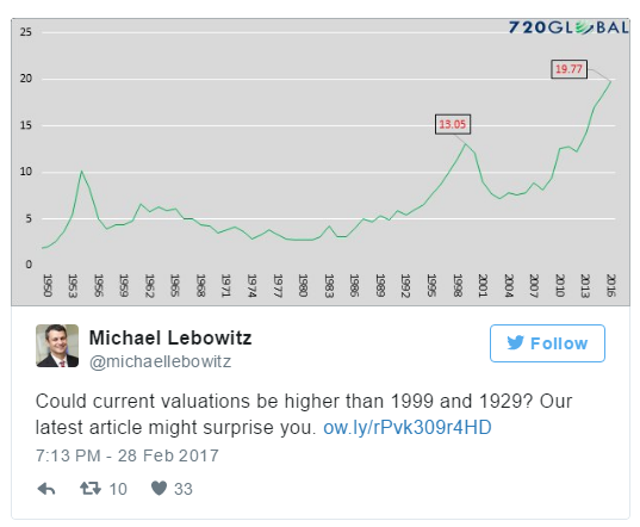The height and width of the screenshot is (527, 640).
Task: Select the 19.77 data label on chart
Action: [569, 69]
